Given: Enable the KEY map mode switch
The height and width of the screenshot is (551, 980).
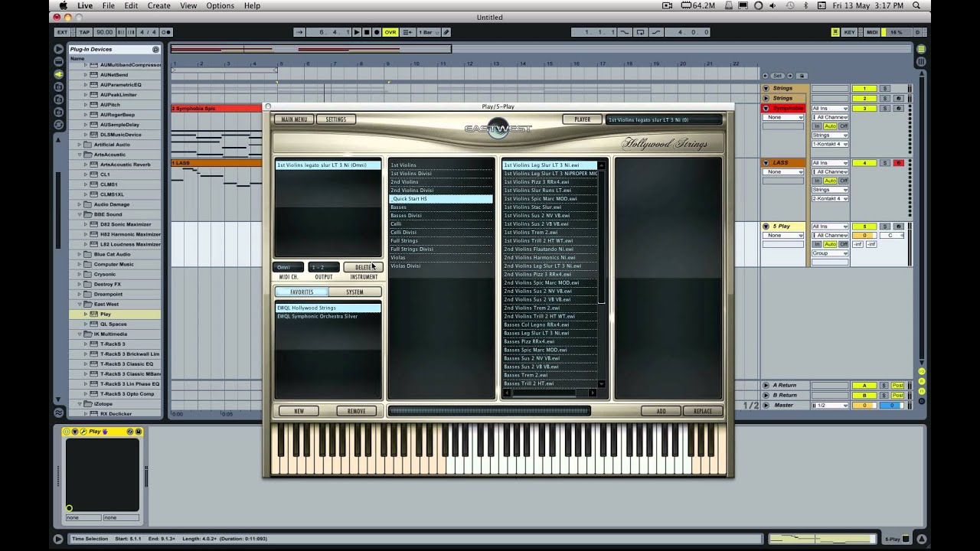Looking at the screenshot, I should point(849,32).
